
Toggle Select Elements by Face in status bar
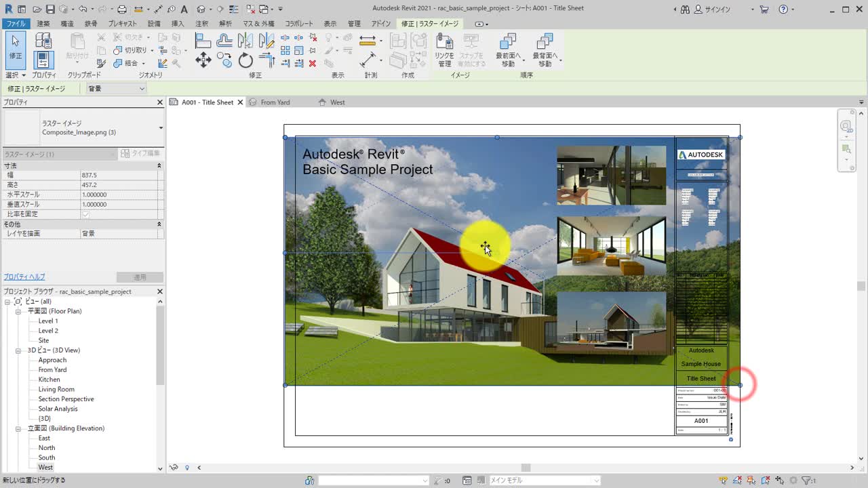pyautogui.click(x=766, y=481)
